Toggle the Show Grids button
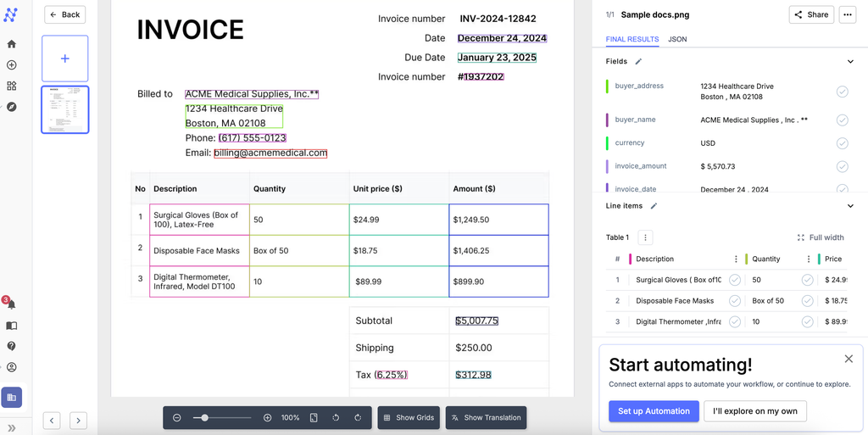Image resolution: width=868 pixels, height=435 pixels. 409,418
